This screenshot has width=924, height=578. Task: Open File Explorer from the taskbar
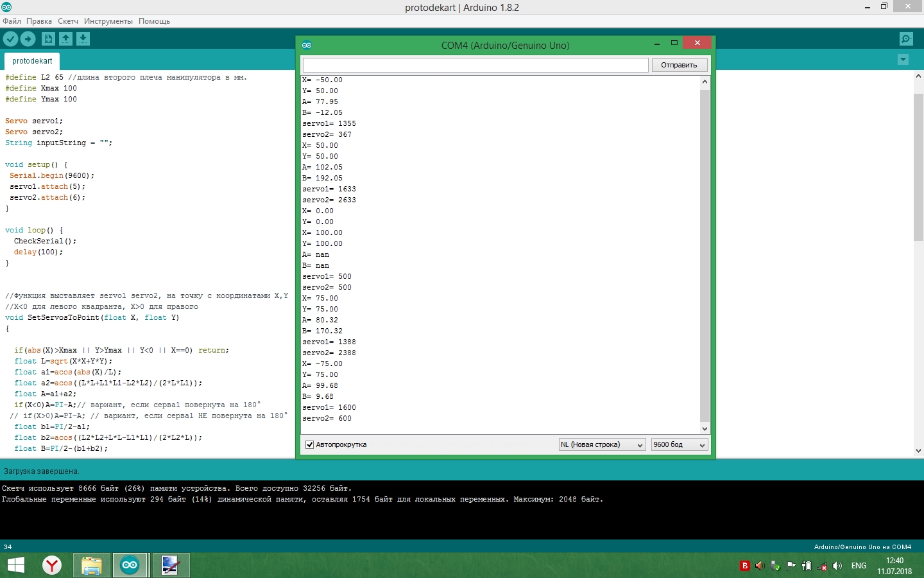click(91, 565)
